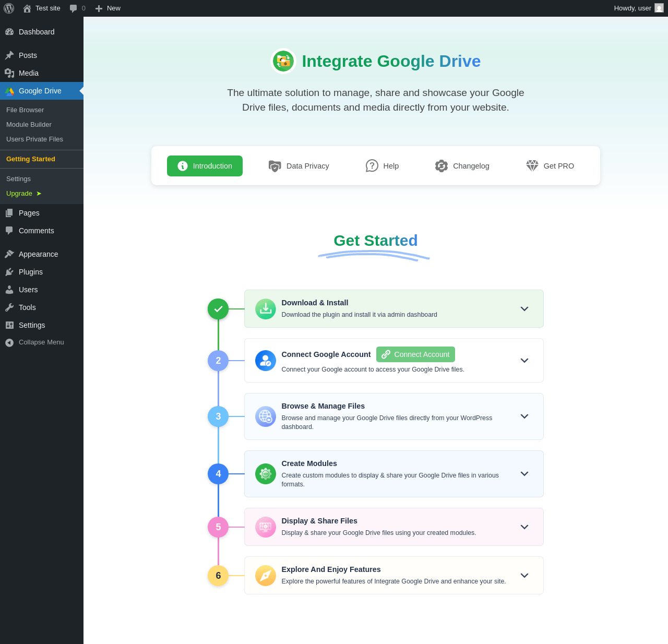
Task: Expand the Display & Share Files chevron
Action: (524, 527)
